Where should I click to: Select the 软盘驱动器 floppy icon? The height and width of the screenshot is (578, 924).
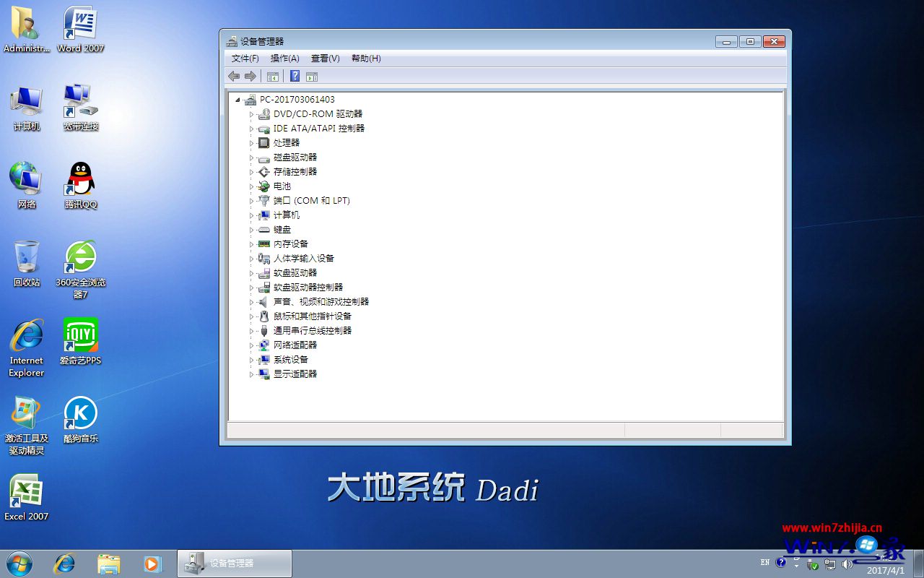click(264, 273)
